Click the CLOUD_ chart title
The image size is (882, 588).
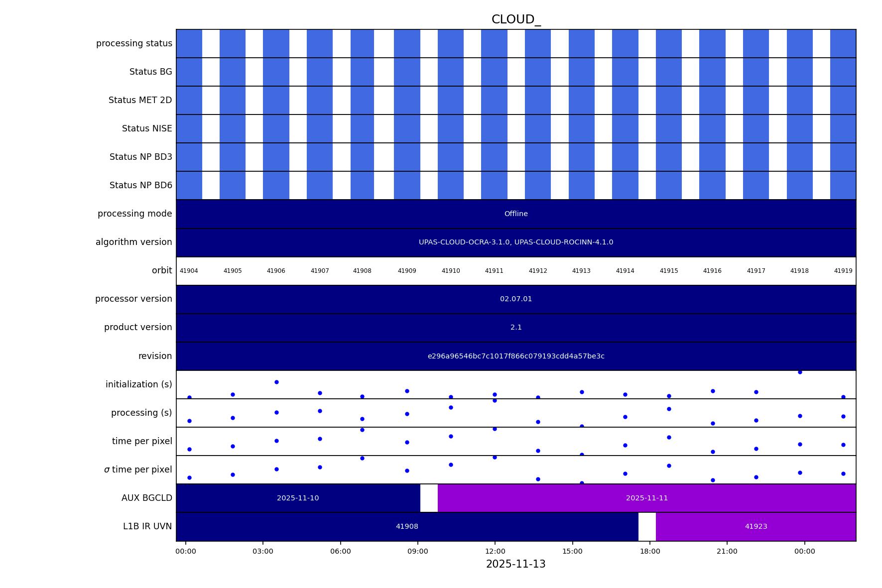pyautogui.click(x=515, y=20)
